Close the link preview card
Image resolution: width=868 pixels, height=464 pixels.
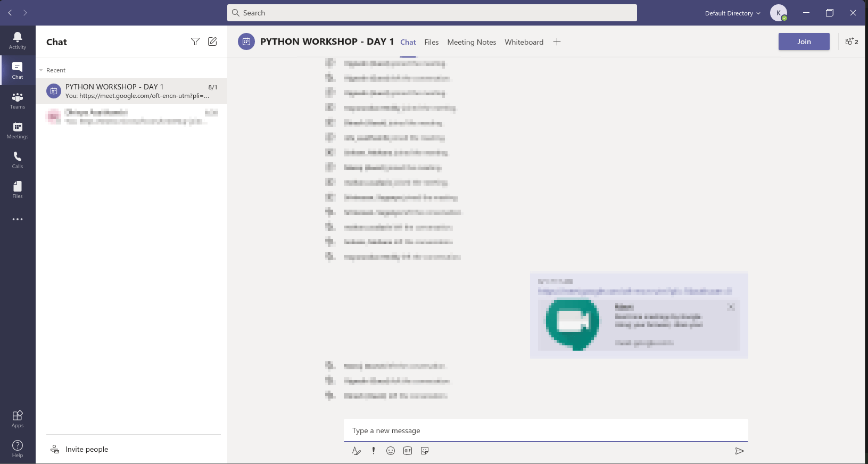[731, 306]
